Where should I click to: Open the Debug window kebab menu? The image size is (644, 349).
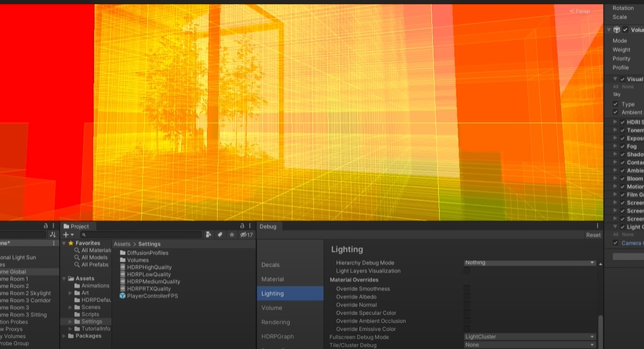(x=598, y=226)
